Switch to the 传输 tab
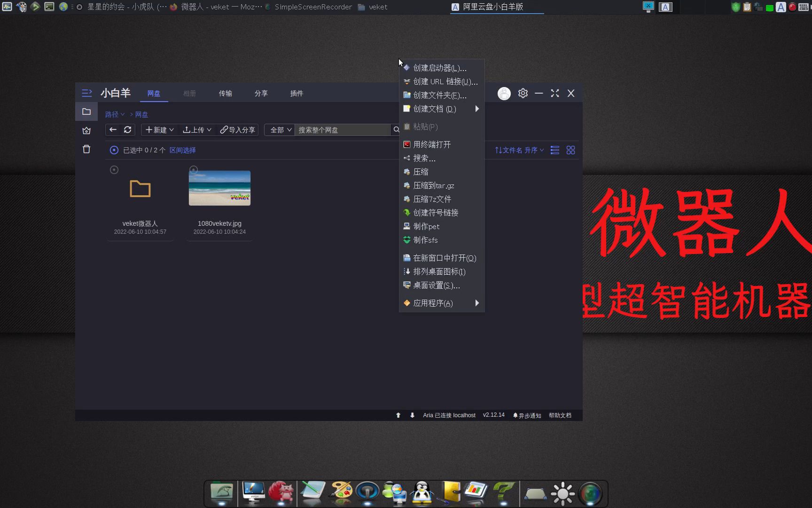This screenshot has height=508, width=812. 225,93
